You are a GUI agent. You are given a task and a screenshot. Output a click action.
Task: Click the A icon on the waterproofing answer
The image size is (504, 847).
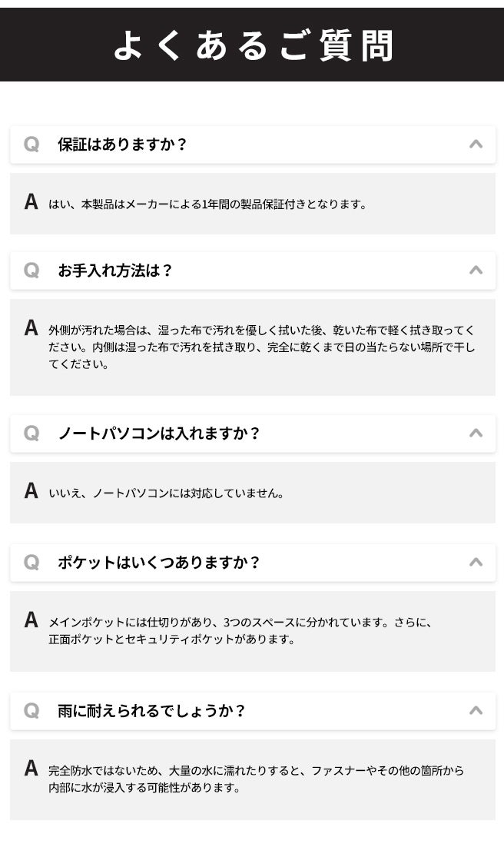(x=31, y=768)
